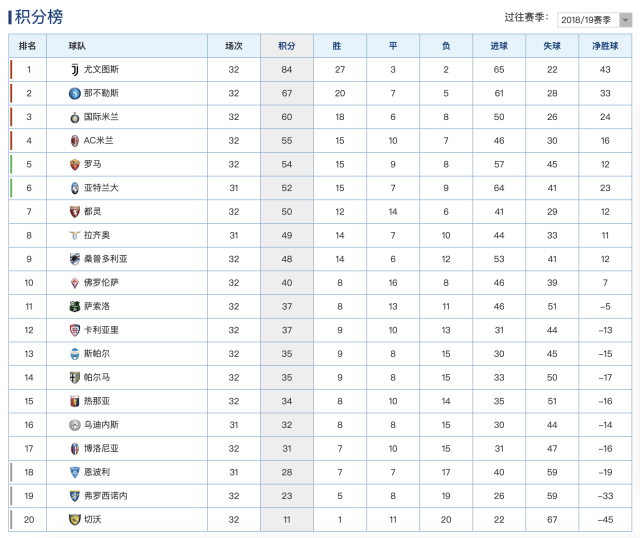This screenshot has width=640, height=538.
Task: Open the 热那亚 (Genoa) team link
Action: coord(97,401)
